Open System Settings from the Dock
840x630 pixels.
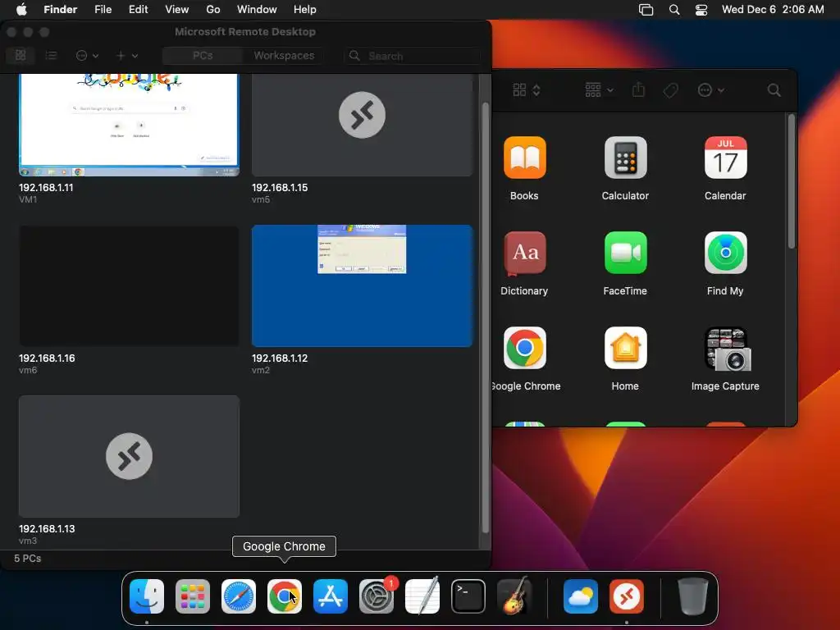[376, 596]
